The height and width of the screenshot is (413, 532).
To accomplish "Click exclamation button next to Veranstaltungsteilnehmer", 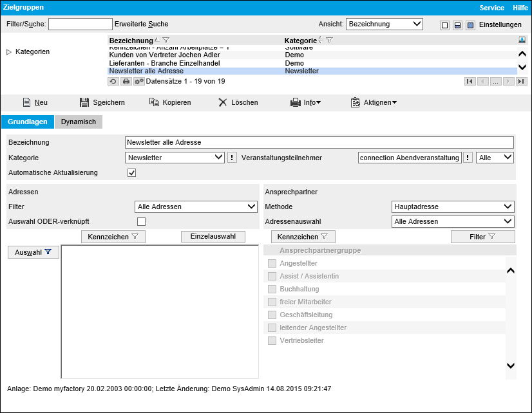I will [x=468, y=158].
